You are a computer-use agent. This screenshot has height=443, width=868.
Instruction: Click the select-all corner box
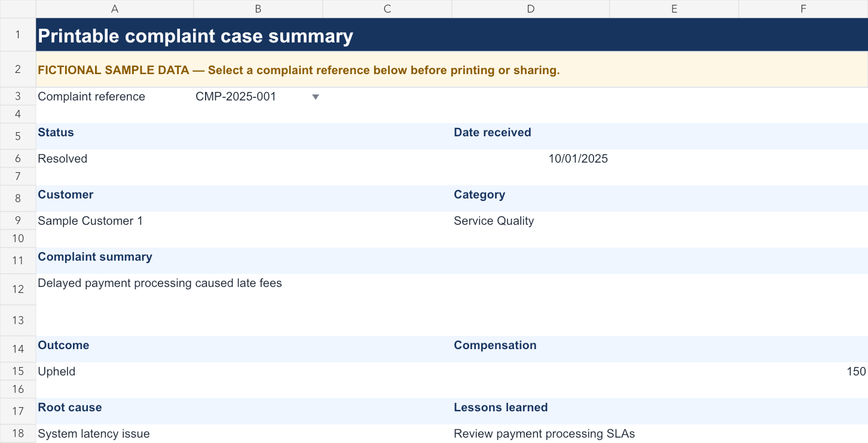(18, 8)
